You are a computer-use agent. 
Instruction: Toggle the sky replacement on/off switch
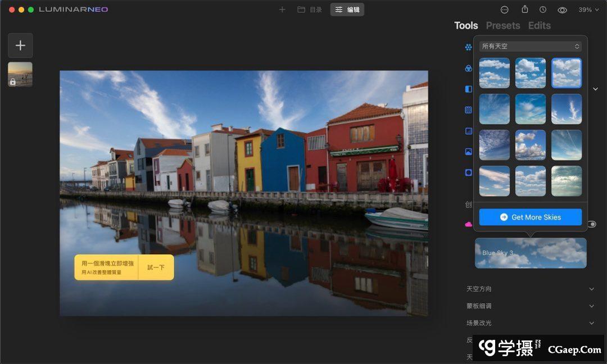tap(592, 224)
